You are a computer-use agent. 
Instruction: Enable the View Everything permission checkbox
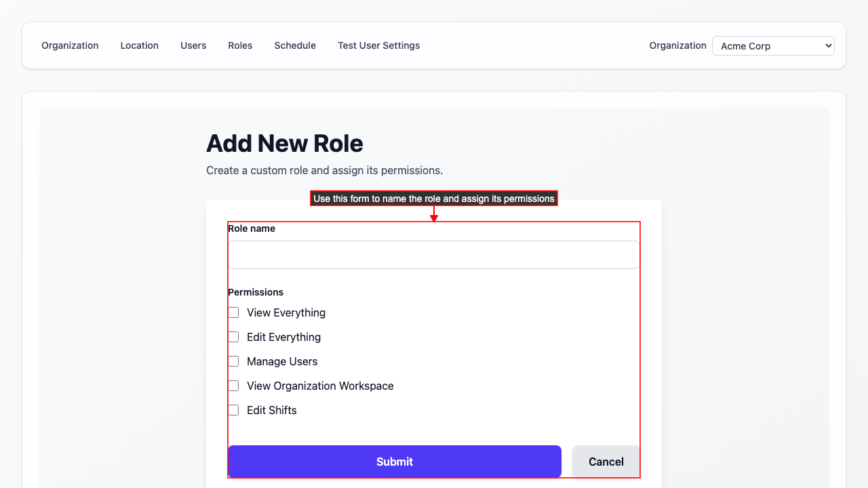coord(233,312)
